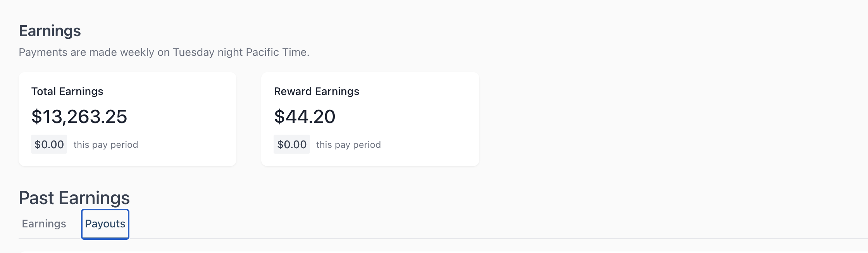Click the $0.00 badge in Reward Earnings

coord(291,144)
